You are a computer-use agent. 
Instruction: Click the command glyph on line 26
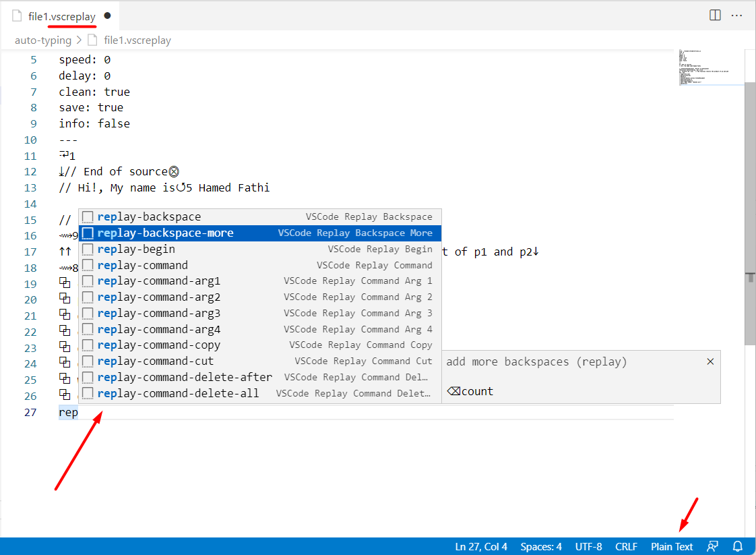coord(65,395)
